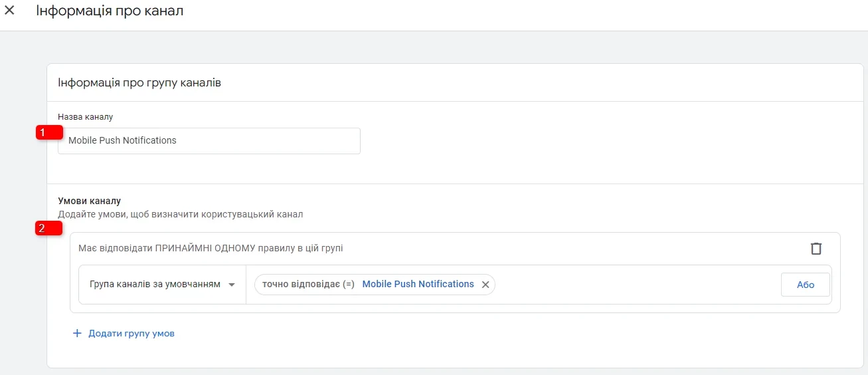
Task: Remove the Mobile Push Notifications condition chip
Action: coord(485,285)
